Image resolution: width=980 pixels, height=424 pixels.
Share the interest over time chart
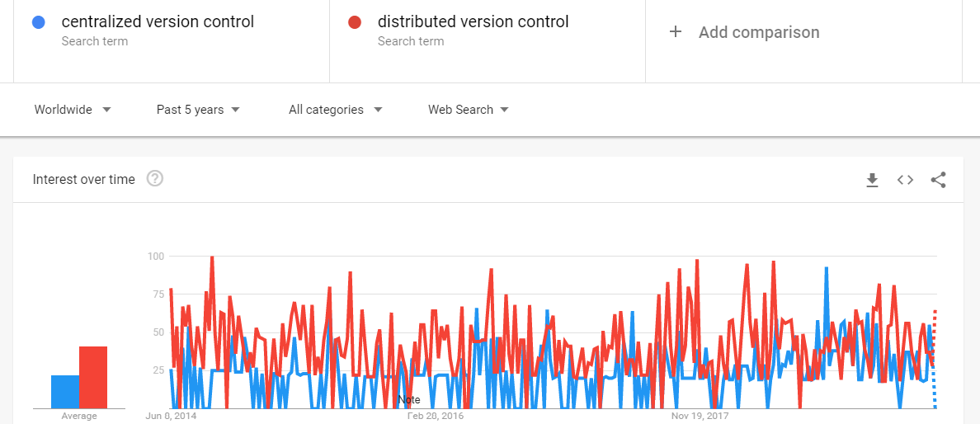pos(938,180)
